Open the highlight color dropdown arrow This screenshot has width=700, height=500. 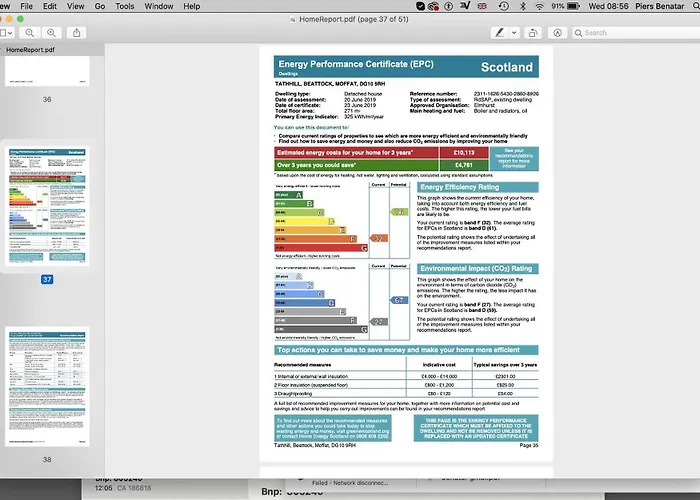click(x=514, y=33)
